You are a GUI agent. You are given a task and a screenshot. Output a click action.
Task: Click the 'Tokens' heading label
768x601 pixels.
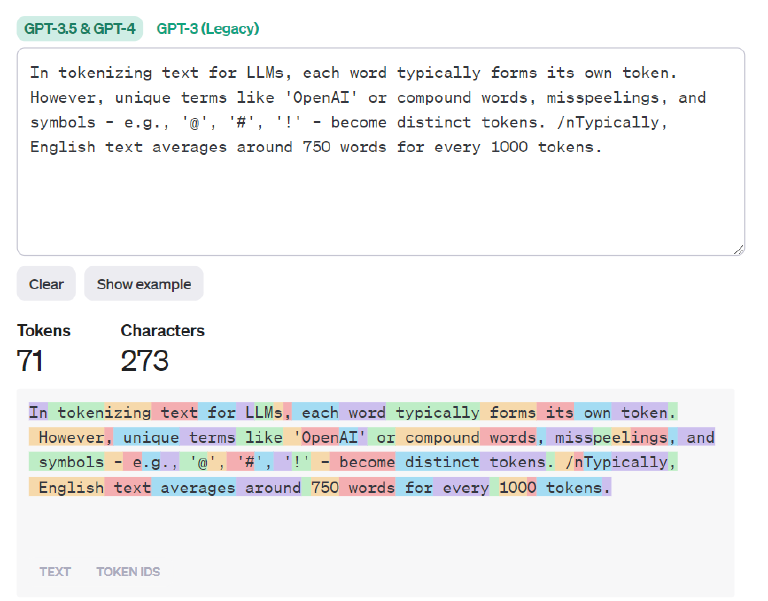pyautogui.click(x=44, y=330)
